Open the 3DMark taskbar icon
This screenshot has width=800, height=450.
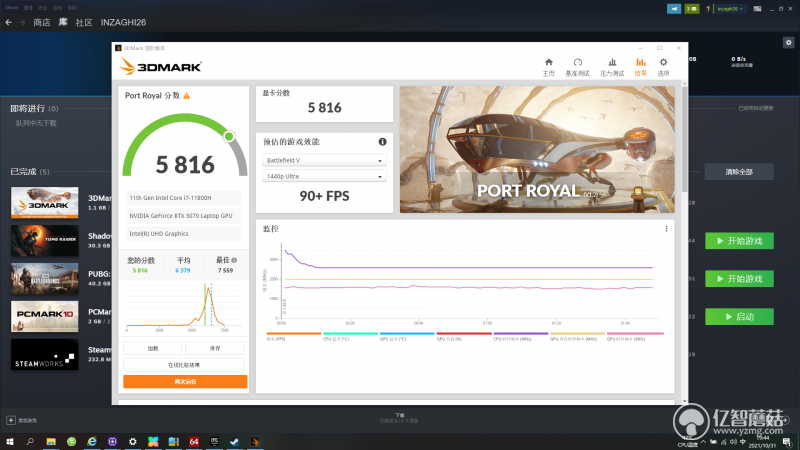point(255,442)
